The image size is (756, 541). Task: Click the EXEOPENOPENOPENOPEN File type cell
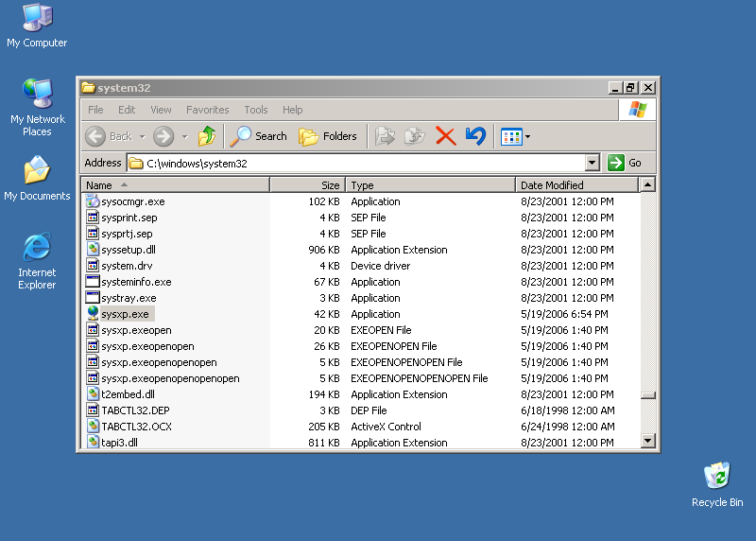(x=420, y=378)
